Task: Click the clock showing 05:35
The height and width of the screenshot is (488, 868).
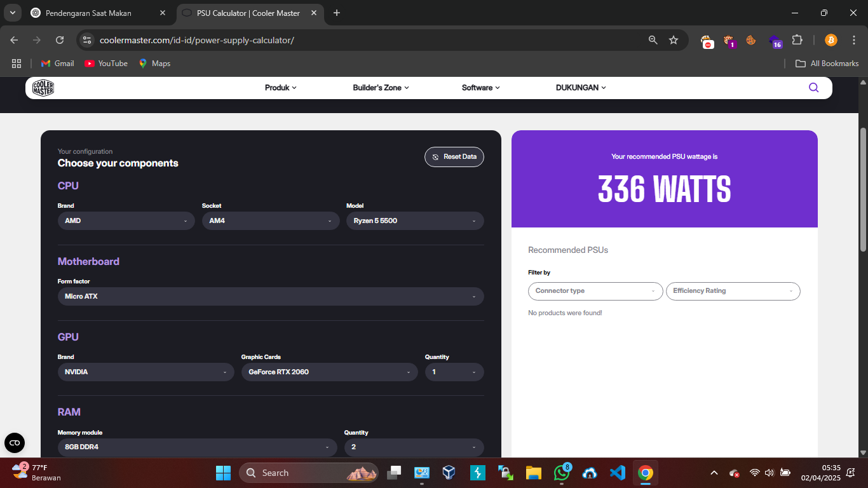Action: click(x=820, y=473)
